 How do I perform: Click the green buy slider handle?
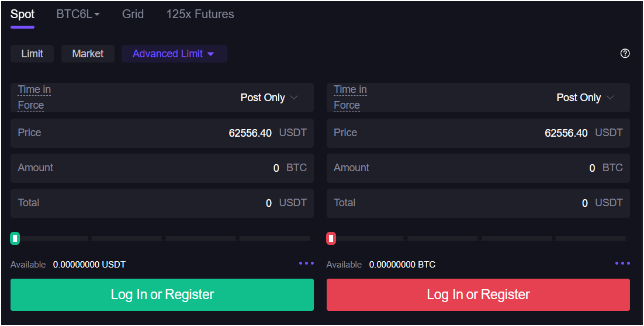tap(15, 238)
